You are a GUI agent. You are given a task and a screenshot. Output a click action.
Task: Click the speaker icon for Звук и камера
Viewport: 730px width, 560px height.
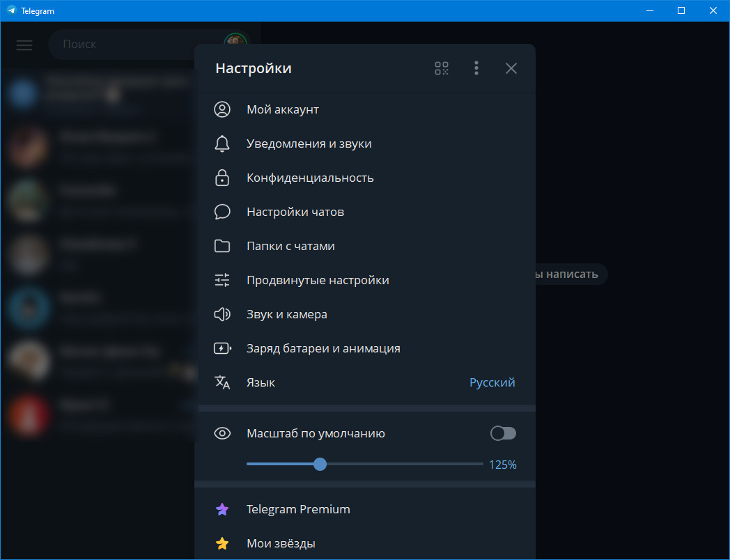222,314
